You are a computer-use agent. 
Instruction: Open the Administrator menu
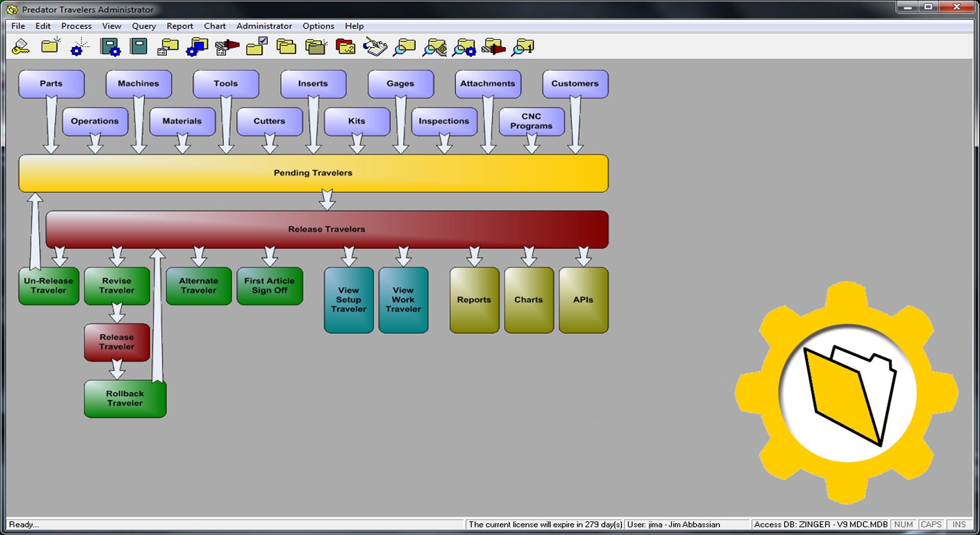coord(264,26)
